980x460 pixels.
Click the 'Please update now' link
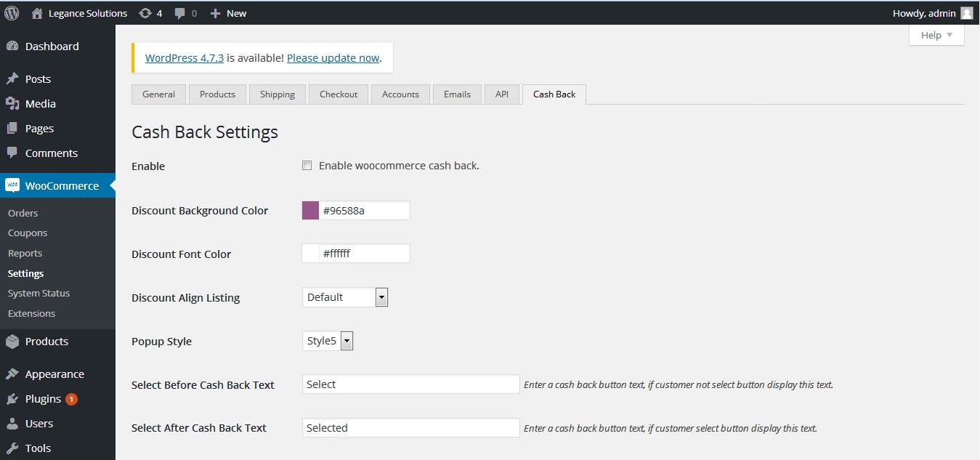333,58
